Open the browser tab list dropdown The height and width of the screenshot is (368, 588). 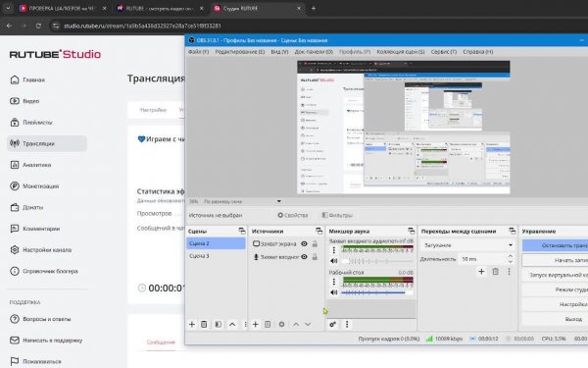click(8, 8)
